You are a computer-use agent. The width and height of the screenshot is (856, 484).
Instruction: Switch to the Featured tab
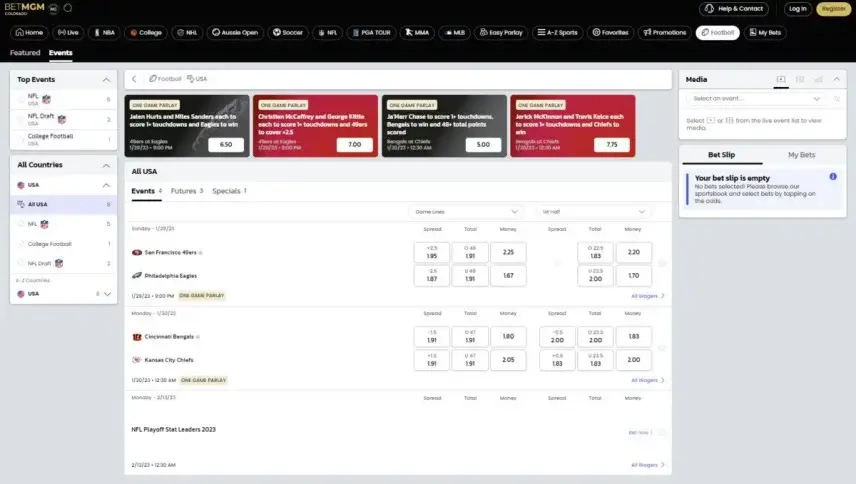click(x=25, y=53)
